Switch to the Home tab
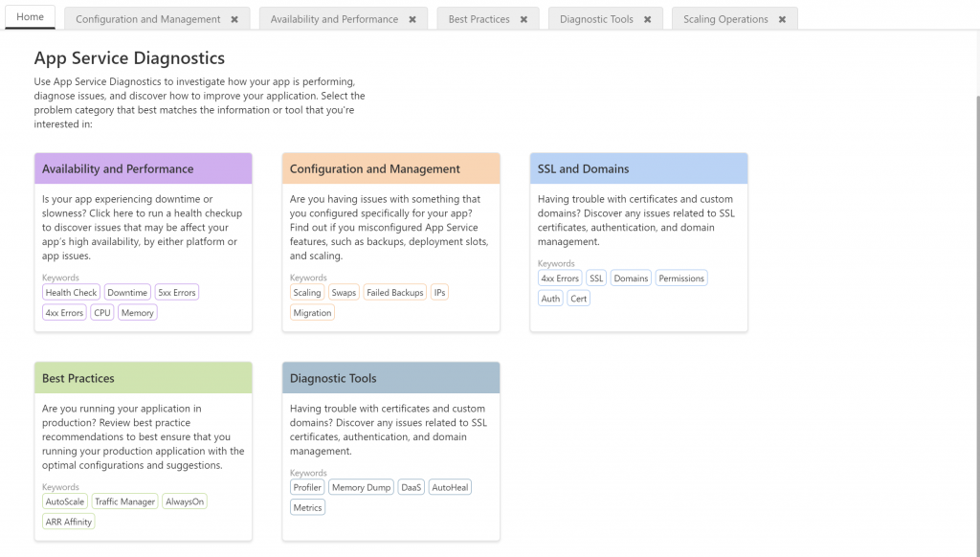 click(x=30, y=17)
